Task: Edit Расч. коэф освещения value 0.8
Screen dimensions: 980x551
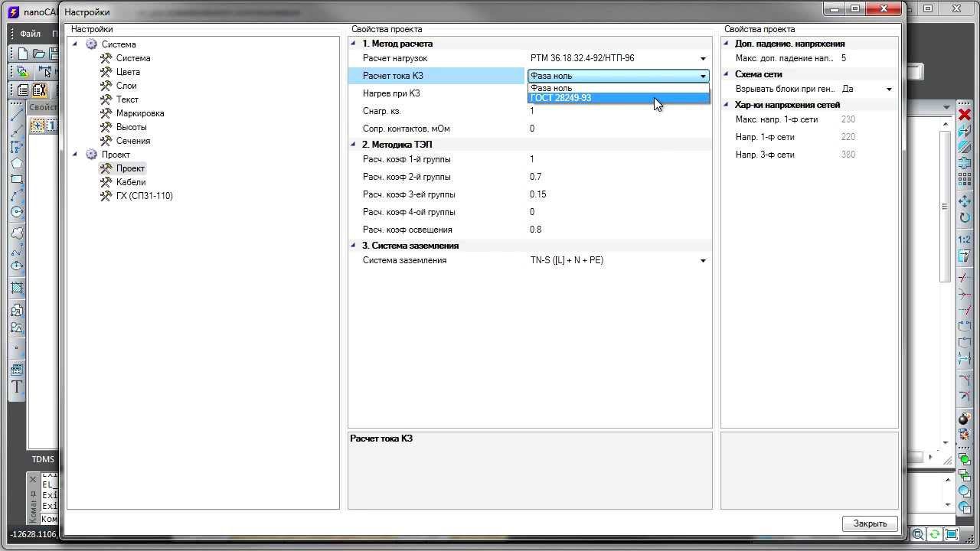Action: point(619,230)
